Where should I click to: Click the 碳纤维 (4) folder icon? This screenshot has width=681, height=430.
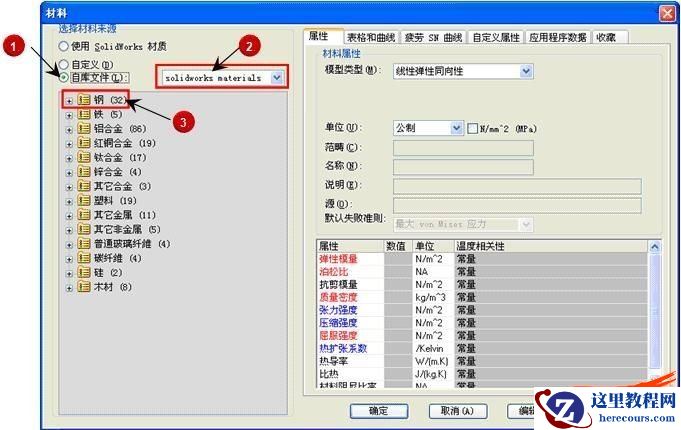click(83, 258)
